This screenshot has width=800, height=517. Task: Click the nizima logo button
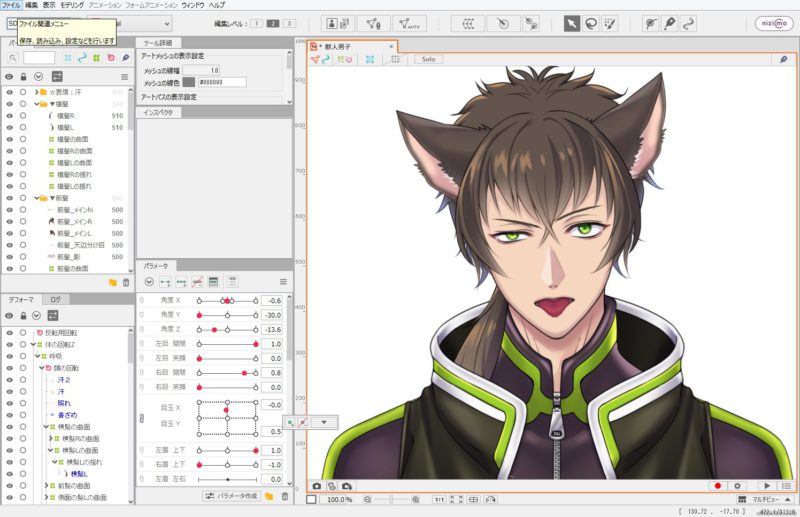(774, 23)
